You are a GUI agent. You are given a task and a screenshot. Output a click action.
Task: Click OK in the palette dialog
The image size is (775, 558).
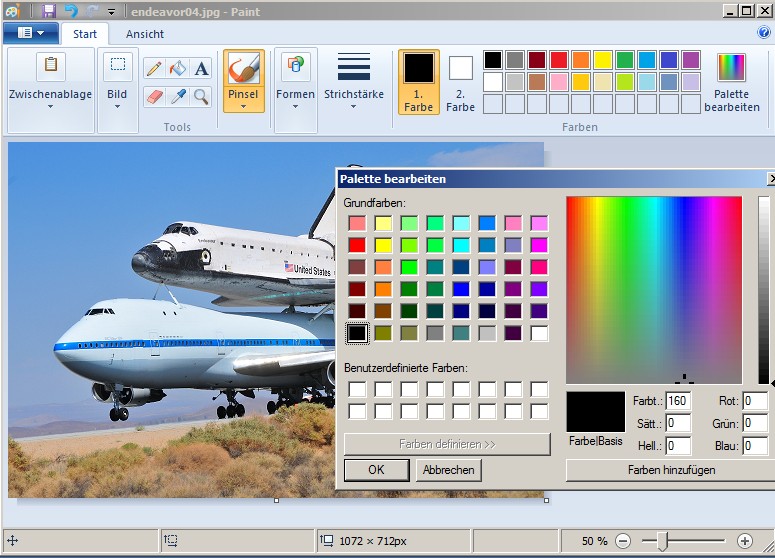[x=376, y=470]
